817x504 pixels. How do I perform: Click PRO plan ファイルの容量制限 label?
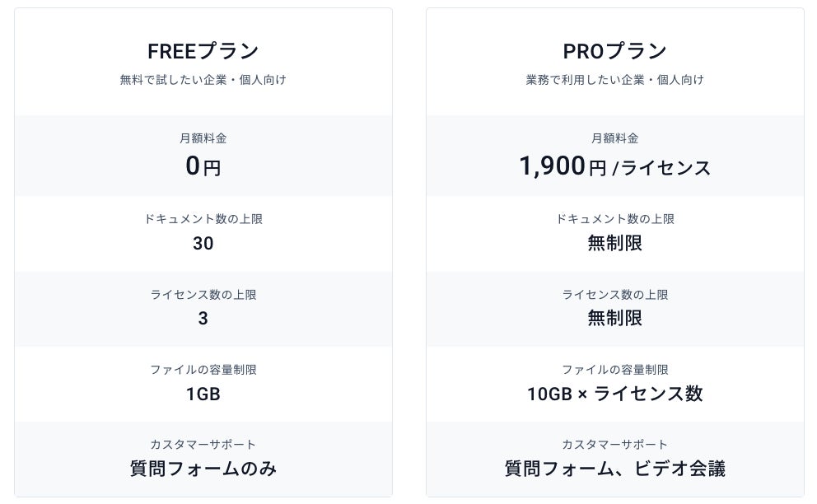(614, 370)
